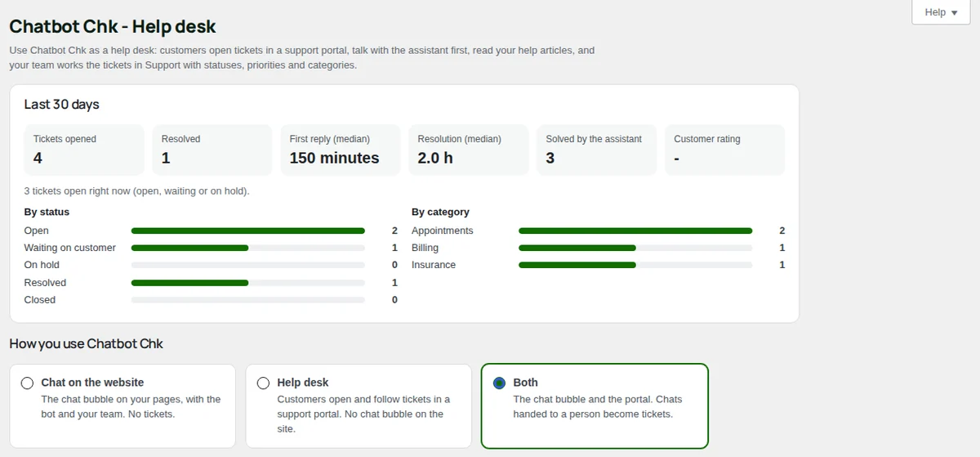Click the First reply (median) card
Viewport: 980px width, 457px height.
[x=341, y=150]
